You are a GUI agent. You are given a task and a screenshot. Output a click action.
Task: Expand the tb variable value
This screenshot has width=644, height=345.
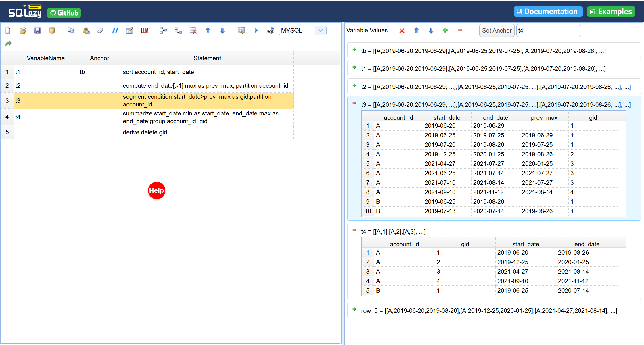(x=354, y=50)
